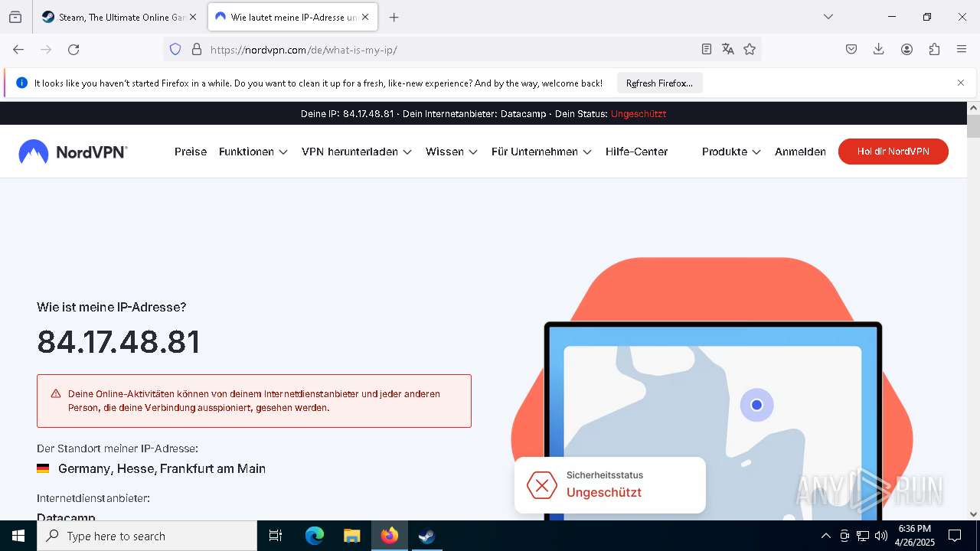This screenshot has width=980, height=551.
Task: Open the Firefox application menu
Action: click(x=962, y=49)
